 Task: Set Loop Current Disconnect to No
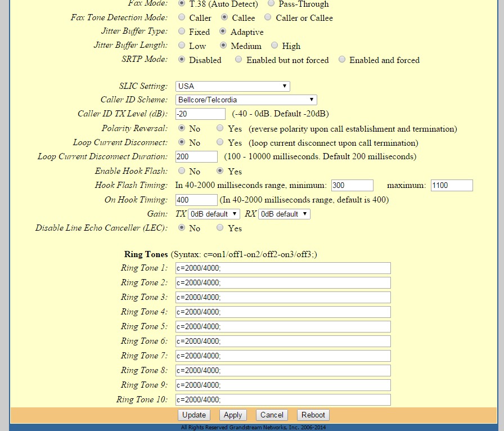click(x=182, y=142)
